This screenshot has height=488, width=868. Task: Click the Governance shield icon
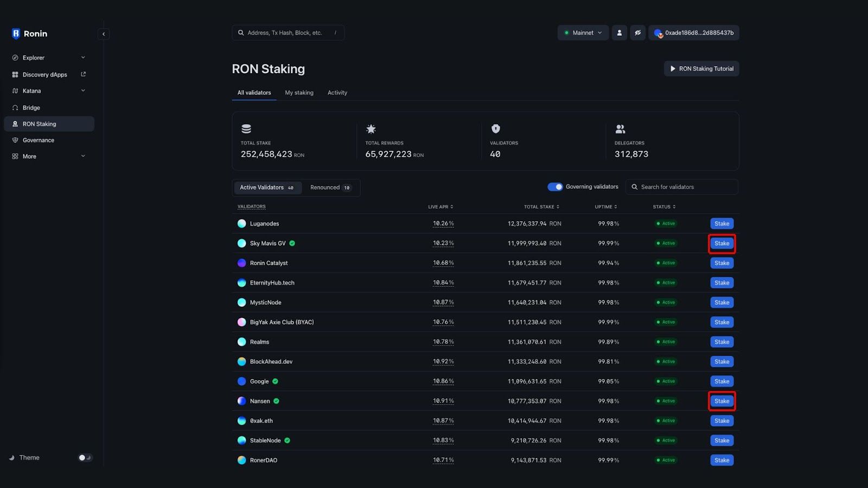click(15, 140)
